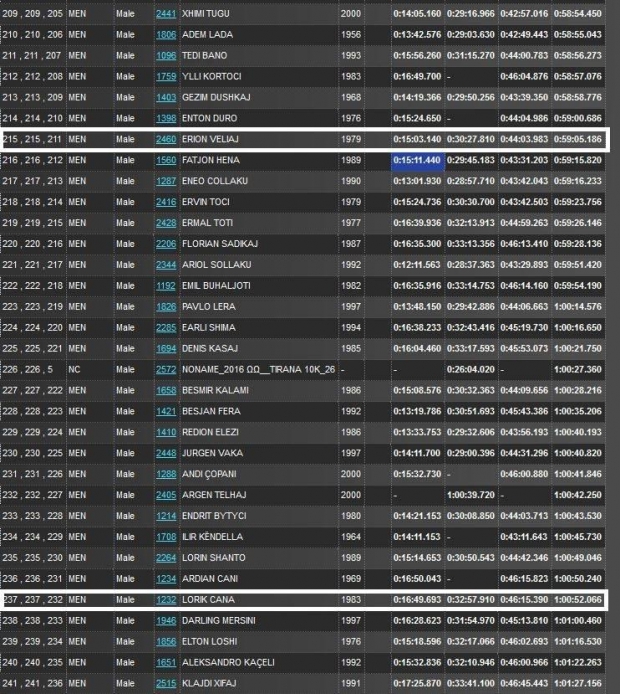Open bib 2441 link for Xhimi Tugu

click(166, 14)
